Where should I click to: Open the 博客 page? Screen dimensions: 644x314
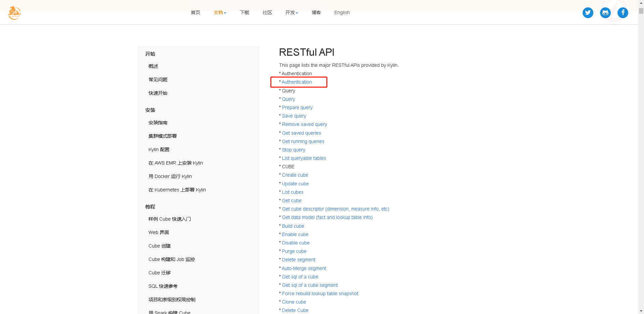pos(316,13)
